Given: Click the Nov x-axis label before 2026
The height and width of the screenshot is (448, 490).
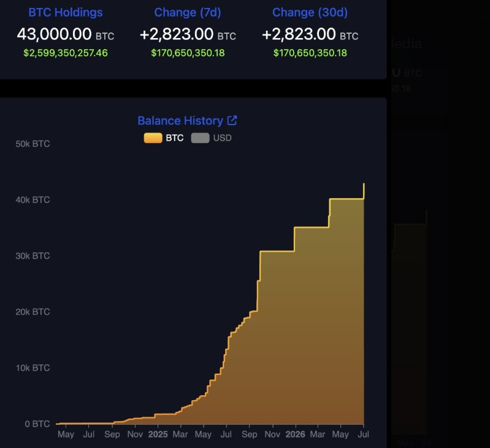Looking at the screenshot, I should click(272, 434).
